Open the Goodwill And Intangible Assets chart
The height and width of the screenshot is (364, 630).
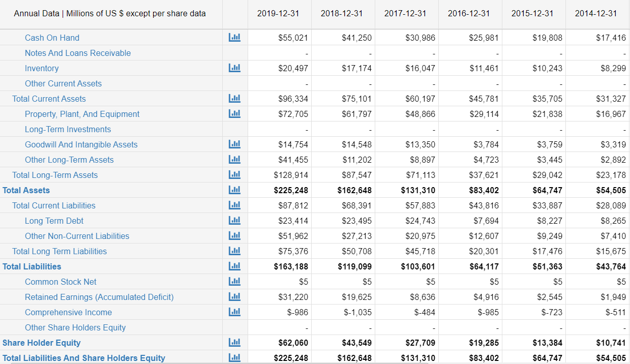234,144
